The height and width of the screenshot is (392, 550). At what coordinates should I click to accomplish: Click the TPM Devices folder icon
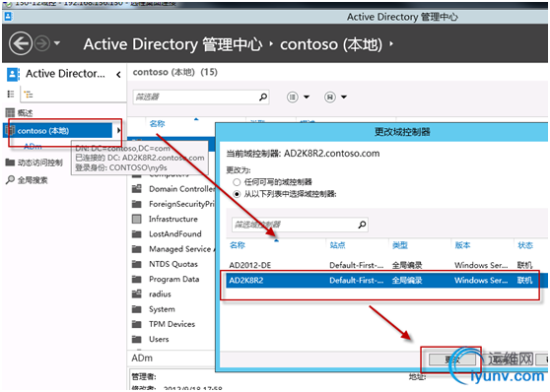[x=136, y=324]
